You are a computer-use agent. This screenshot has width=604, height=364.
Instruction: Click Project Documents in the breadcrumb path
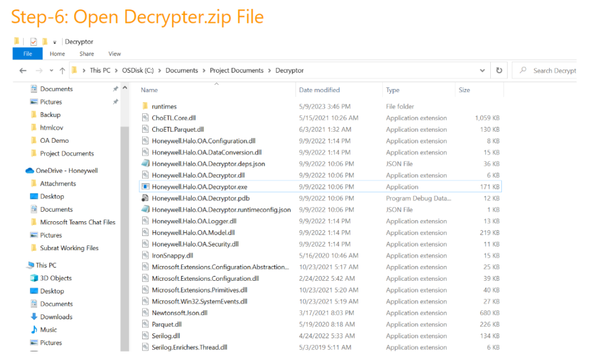(237, 71)
